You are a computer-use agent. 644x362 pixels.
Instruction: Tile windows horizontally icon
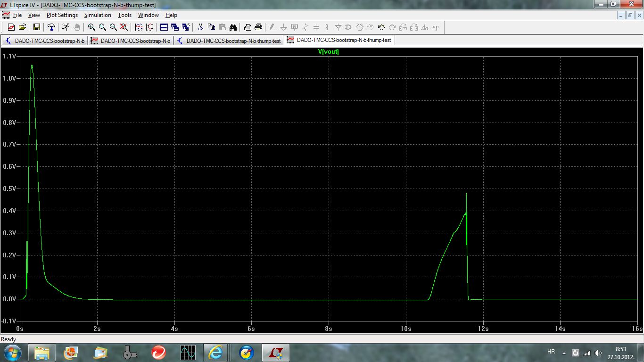pos(164,27)
